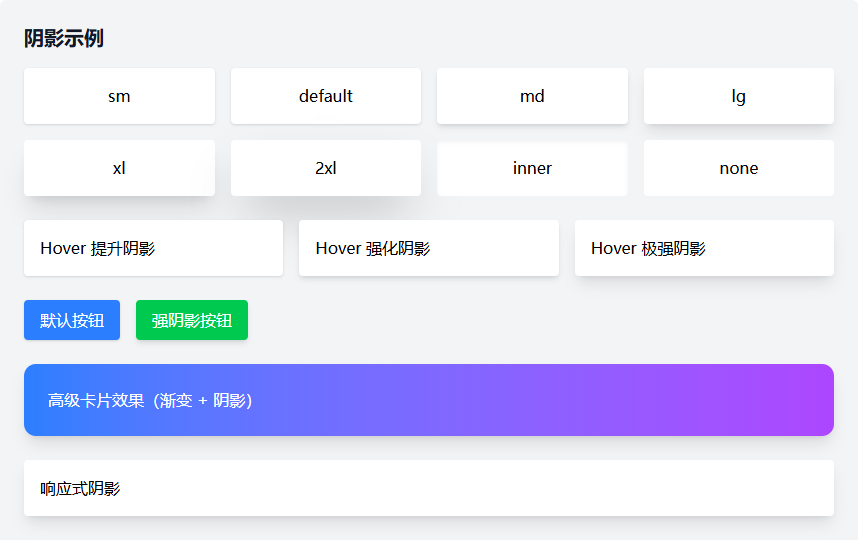Click the 响应式阴影 text label

[x=80, y=488]
